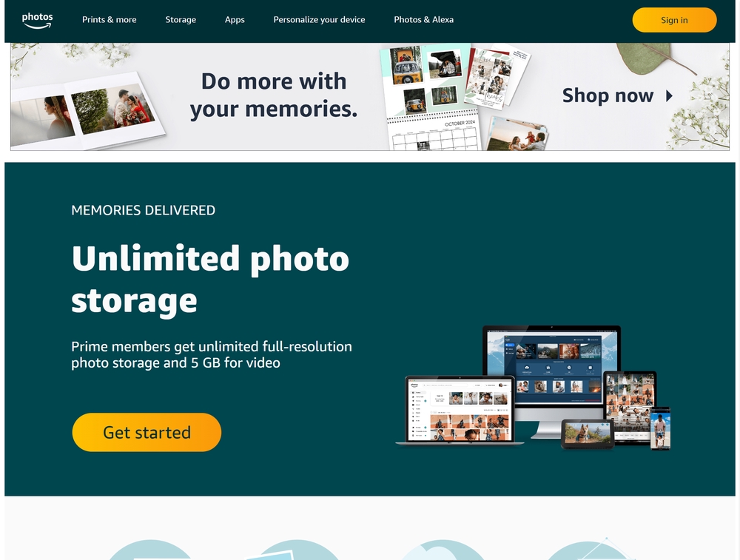
Task: Click the Echo Show device image
Action: coord(588,433)
